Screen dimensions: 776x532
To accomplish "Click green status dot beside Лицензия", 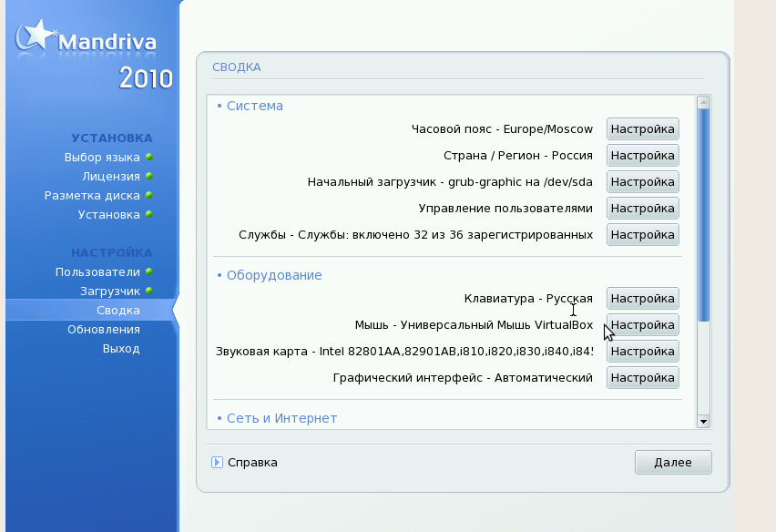I will pyautogui.click(x=149, y=176).
